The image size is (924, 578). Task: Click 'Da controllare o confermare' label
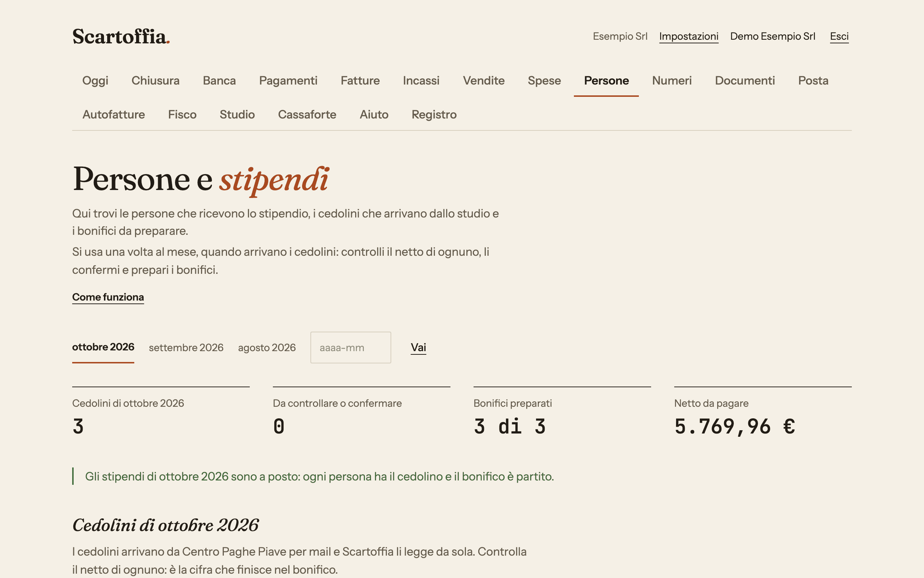point(337,403)
